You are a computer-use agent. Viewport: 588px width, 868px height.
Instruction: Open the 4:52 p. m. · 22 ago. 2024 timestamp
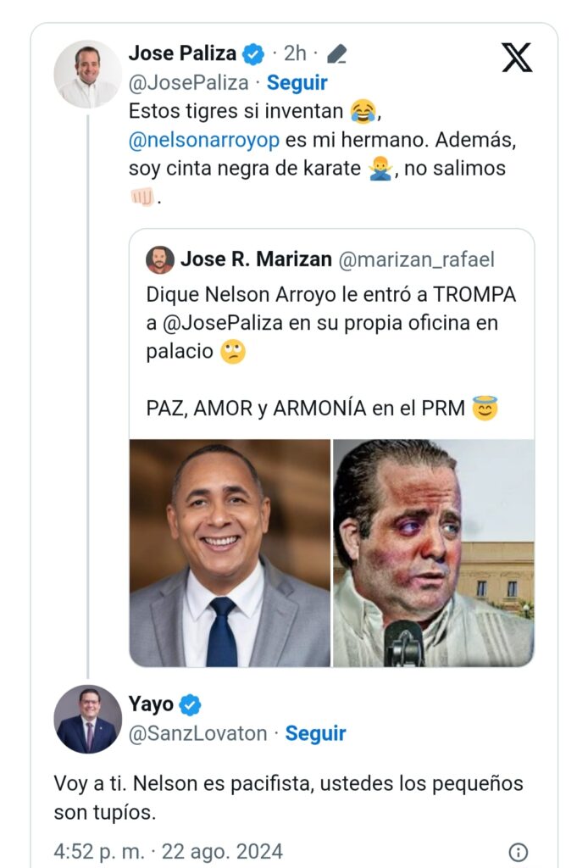click(169, 851)
